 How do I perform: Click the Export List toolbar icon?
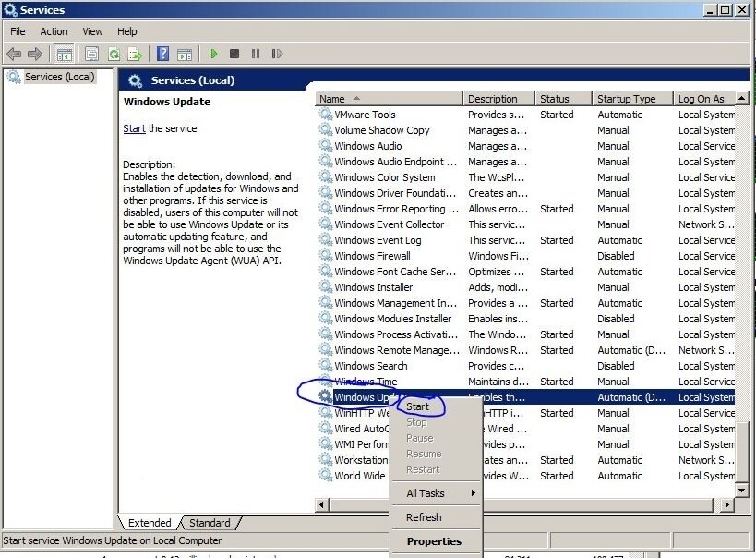(133, 54)
